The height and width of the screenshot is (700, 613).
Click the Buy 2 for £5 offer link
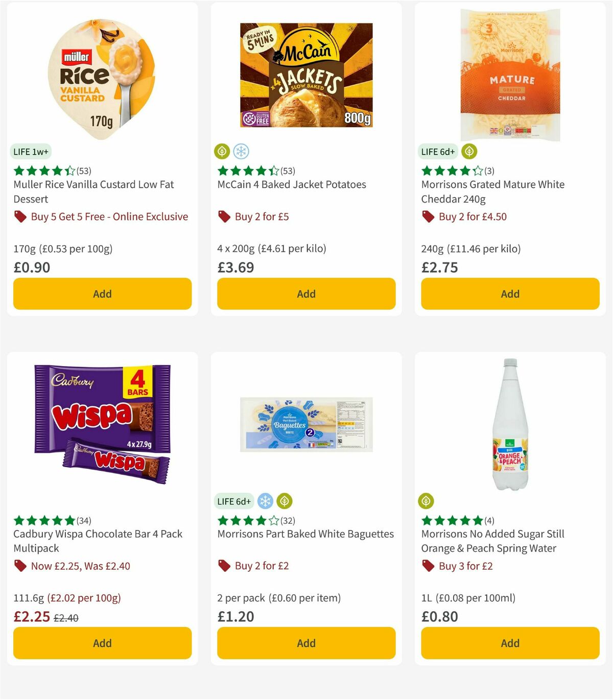(x=261, y=216)
